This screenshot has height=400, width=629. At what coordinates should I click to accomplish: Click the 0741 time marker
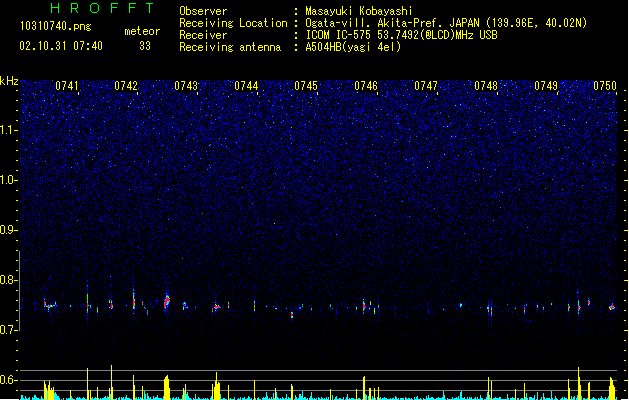(x=67, y=86)
